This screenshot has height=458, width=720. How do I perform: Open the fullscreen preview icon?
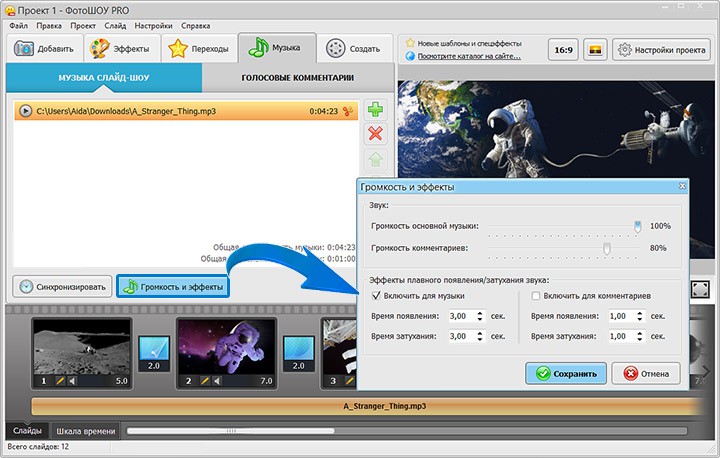700,289
